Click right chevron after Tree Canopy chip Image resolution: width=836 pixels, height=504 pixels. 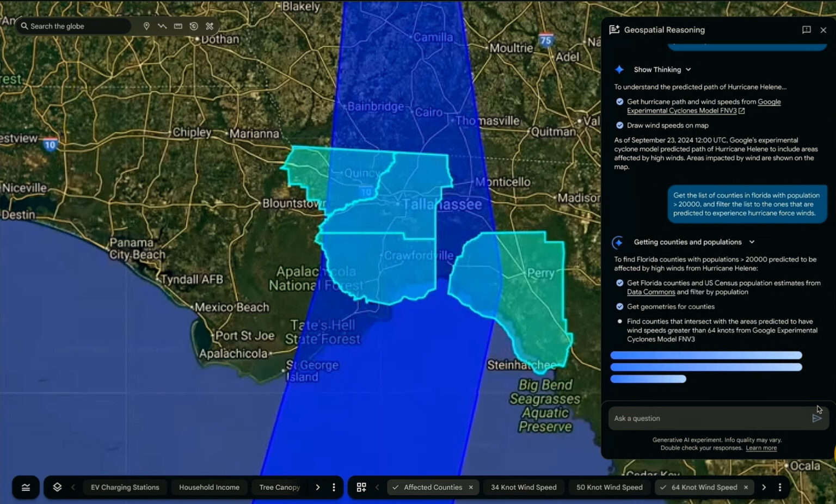(x=318, y=487)
